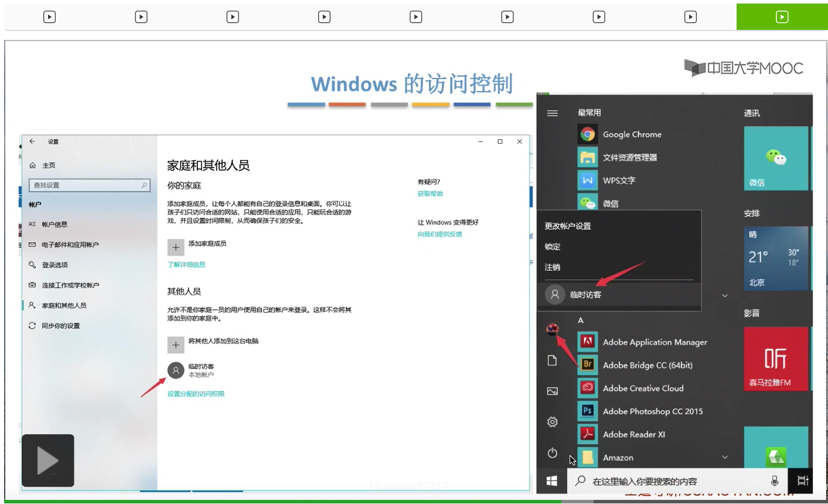The height and width of the screenshot is (504, 828).
Task: Jump to letter A app group header
Action: point(581,321)
